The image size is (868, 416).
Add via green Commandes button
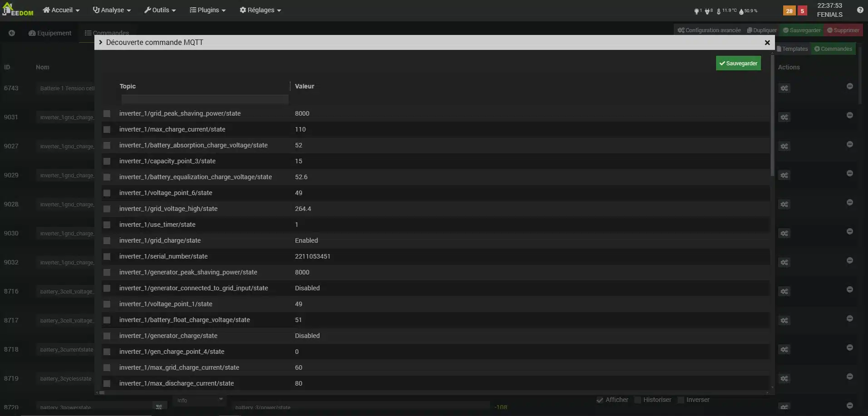coord(833,49)
